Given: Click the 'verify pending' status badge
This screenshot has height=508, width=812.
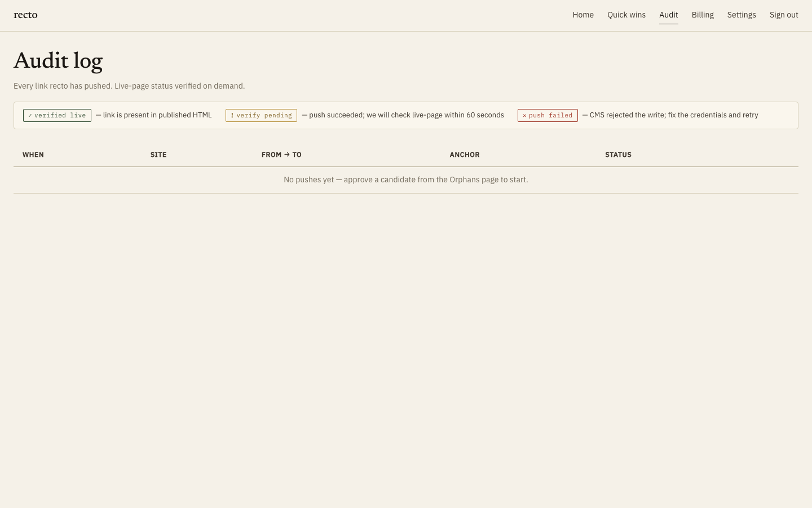Looking at the screenshot, I should point(261,115).
